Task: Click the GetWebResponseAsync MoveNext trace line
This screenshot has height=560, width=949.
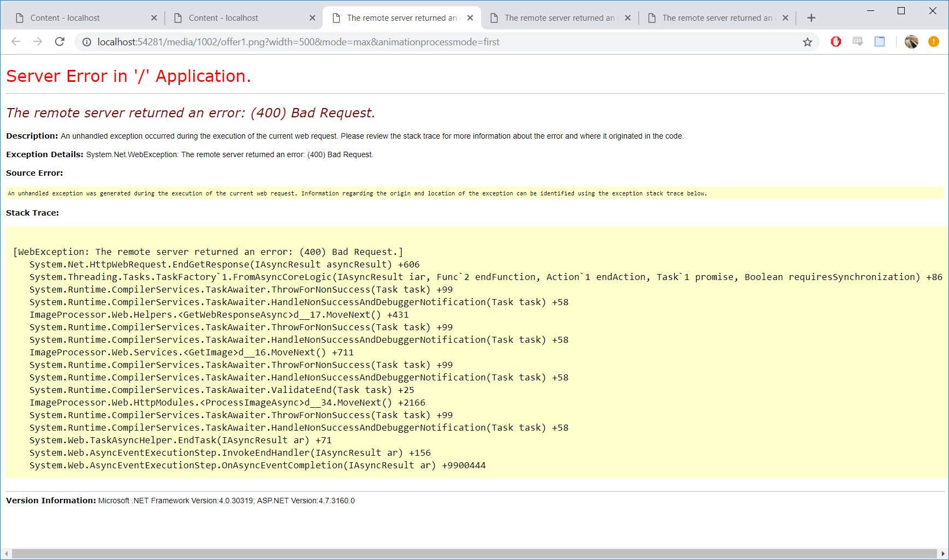Action: click(x=219, y=315)
